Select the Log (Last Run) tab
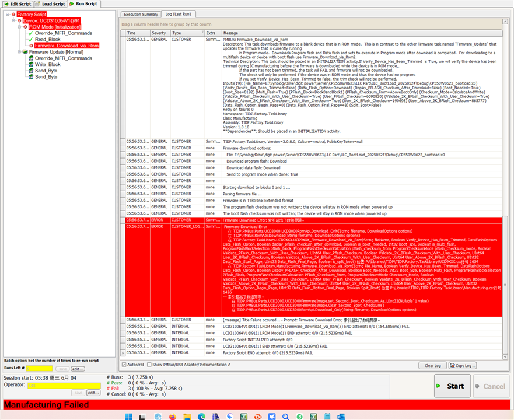The height and width of the screenshot is (420, 514). (178, 14)
